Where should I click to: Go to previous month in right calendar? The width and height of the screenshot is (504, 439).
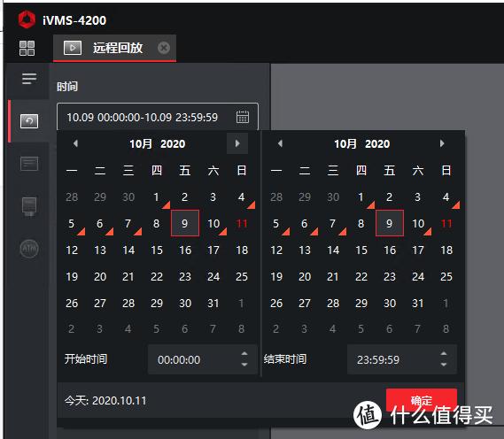pos(280,143)
